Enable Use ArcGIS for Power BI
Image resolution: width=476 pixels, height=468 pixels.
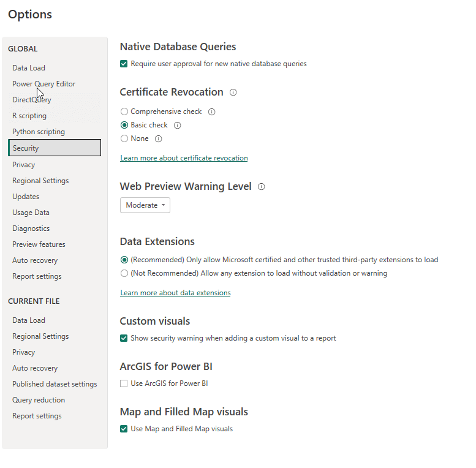click(x=124, y=383)
